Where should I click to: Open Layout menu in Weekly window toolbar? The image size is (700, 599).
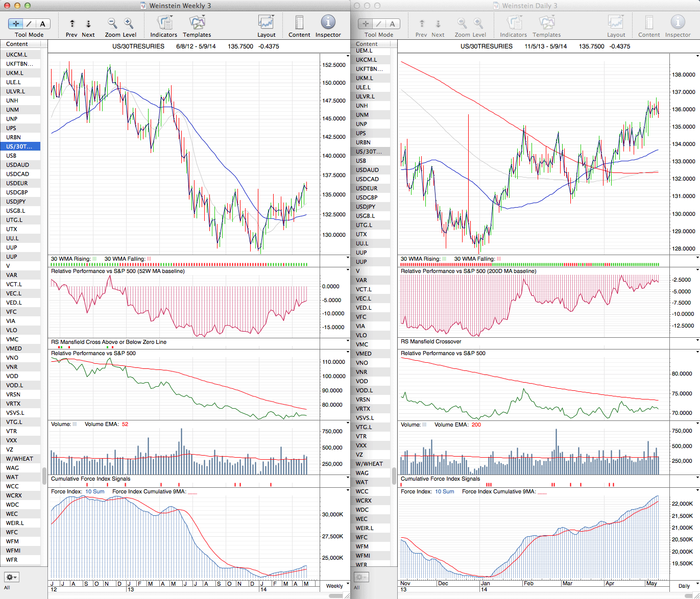[x=266, y=23]
